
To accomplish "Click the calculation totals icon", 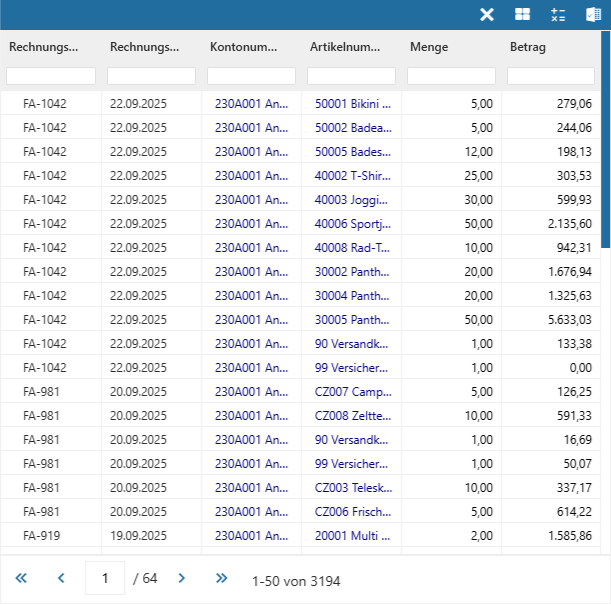I will pyautogui.click(x=558, y=14).
